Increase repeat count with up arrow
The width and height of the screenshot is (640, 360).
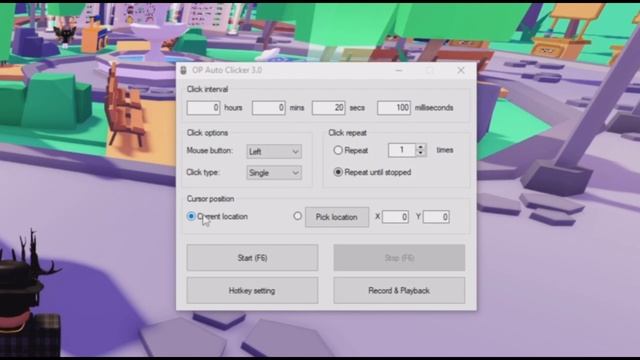421,147
